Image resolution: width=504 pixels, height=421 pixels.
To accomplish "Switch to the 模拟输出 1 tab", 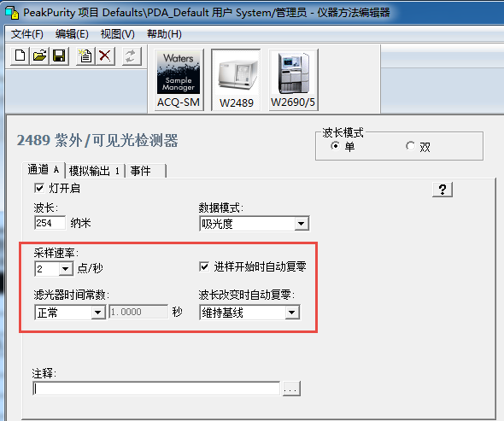I will tap(94, 171).
